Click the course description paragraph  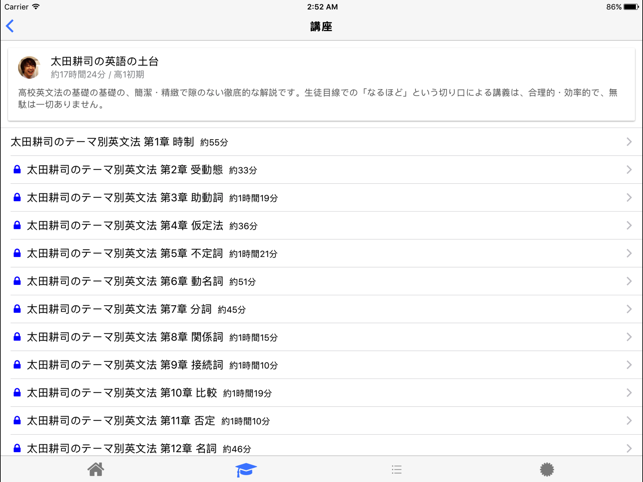[318, 98]
